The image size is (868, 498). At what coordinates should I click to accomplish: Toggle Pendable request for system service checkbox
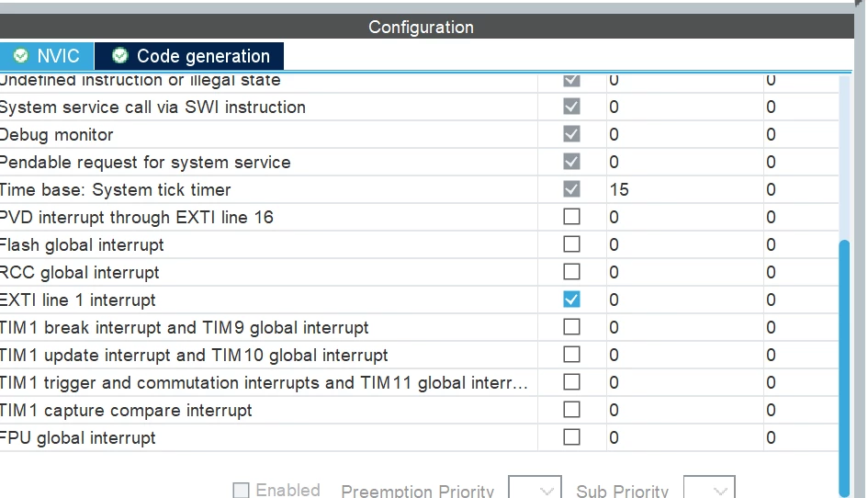click(x=571, y=162)
